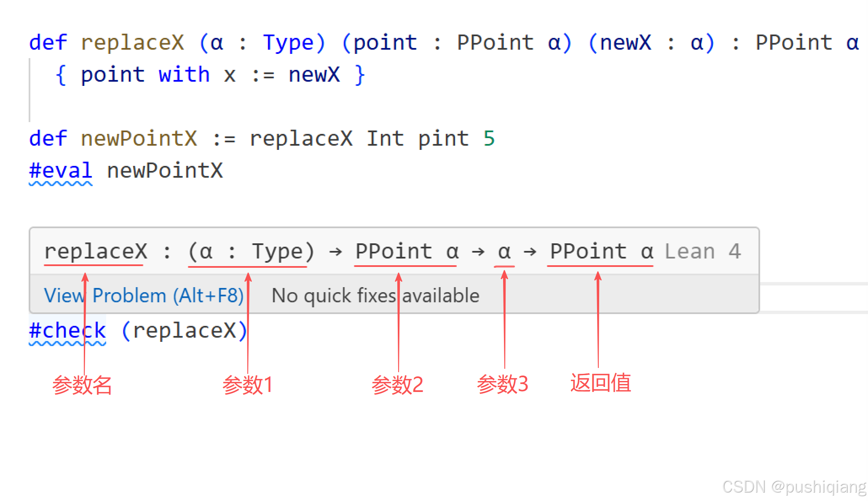Click the replaceX function name in the tooltip
868x501 pixels.
point(94,251)
